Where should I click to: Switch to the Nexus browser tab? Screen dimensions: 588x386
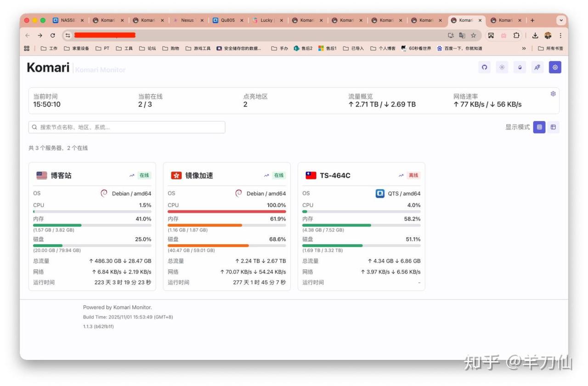(187, 20)
